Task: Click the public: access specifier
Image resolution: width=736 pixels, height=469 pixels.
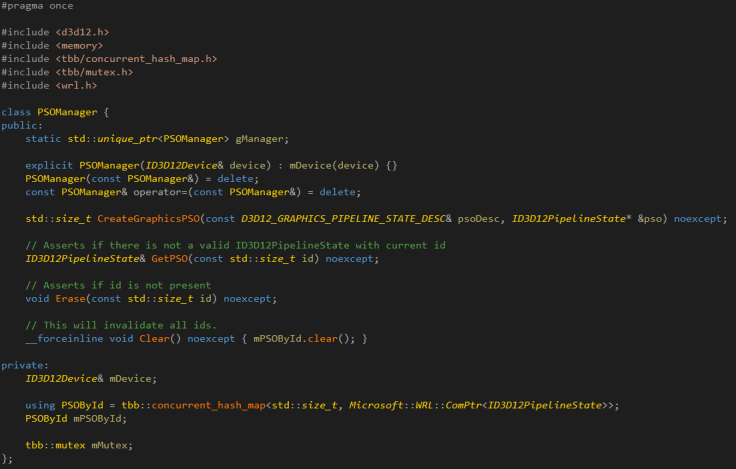Action: coord(21,125)
